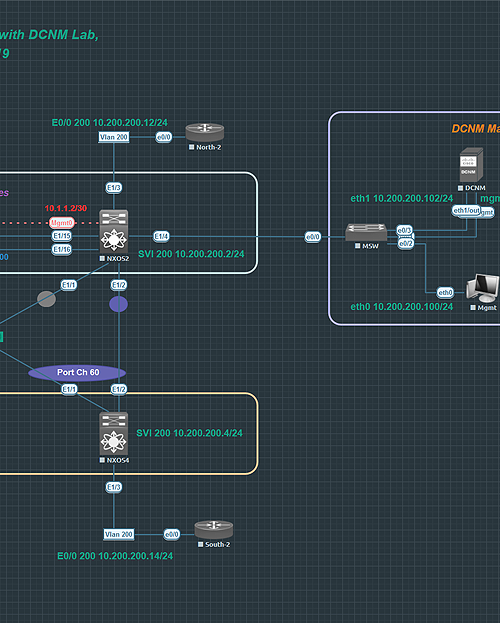Click E1/3 interface label below NXOS4

pos(114,487)
